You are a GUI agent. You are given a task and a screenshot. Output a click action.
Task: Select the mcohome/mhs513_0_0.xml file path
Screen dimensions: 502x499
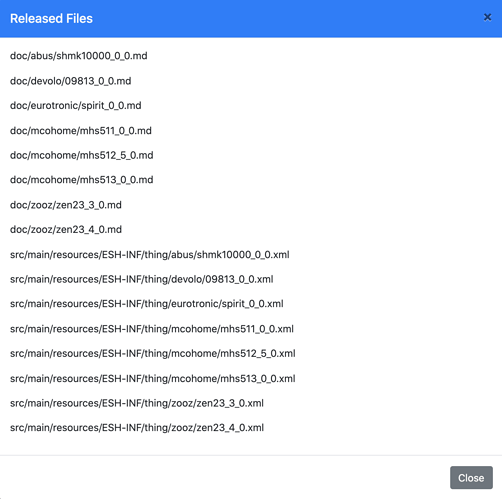pos(153,379)
